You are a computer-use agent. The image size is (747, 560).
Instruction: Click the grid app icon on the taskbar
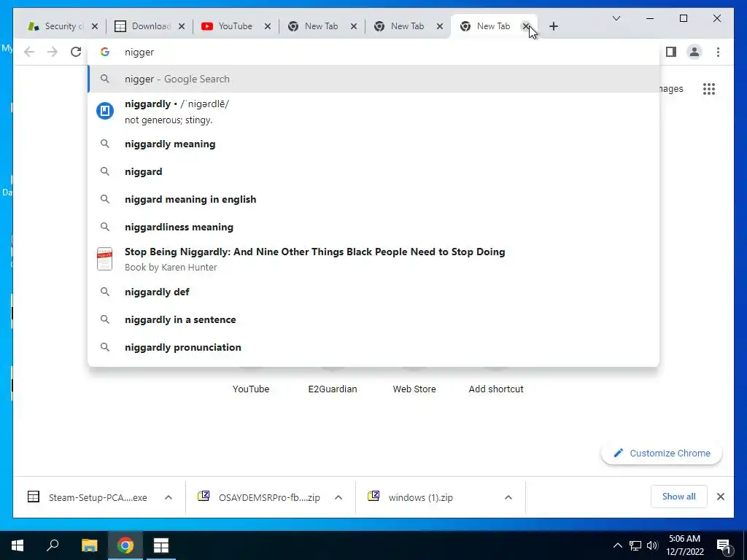click(x=161, y=545)
